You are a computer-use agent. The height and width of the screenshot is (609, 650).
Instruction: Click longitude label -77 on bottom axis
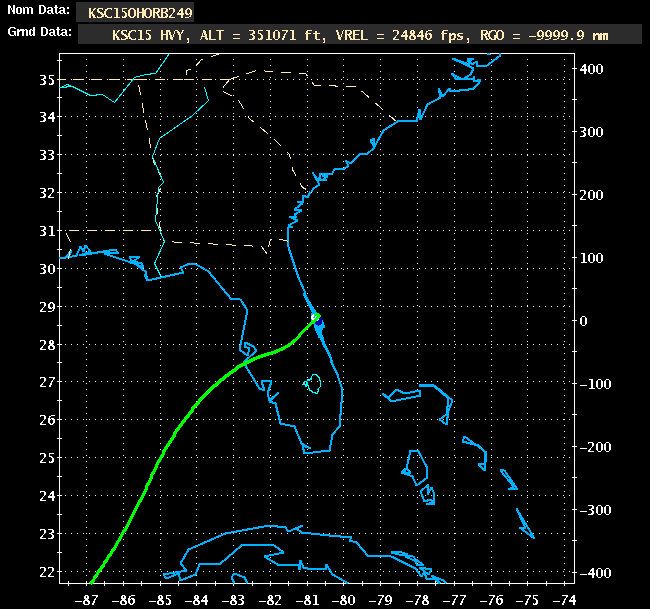coord(454,600)
